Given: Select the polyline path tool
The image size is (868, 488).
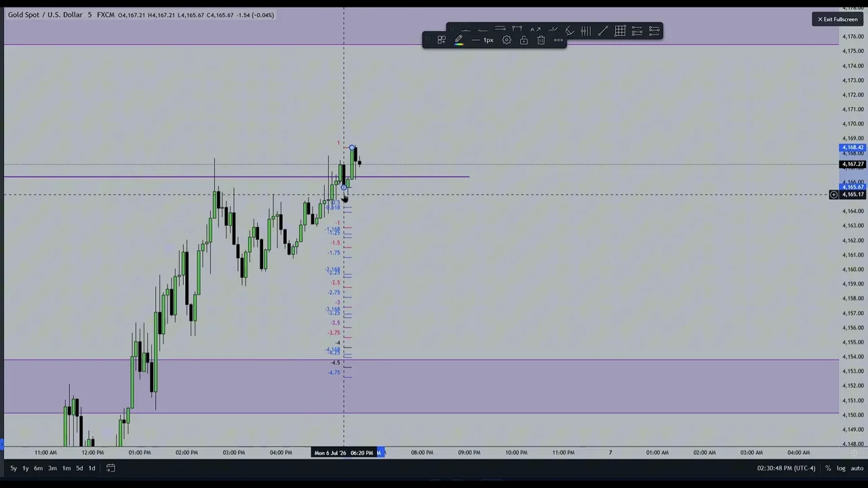Looking at the screenshot, I should [x=553, y=30].
